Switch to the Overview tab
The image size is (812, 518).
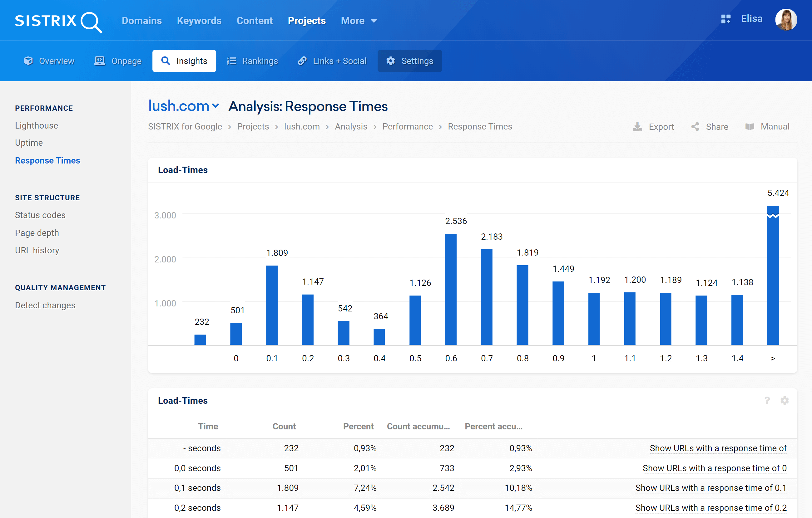coord(49,61)
